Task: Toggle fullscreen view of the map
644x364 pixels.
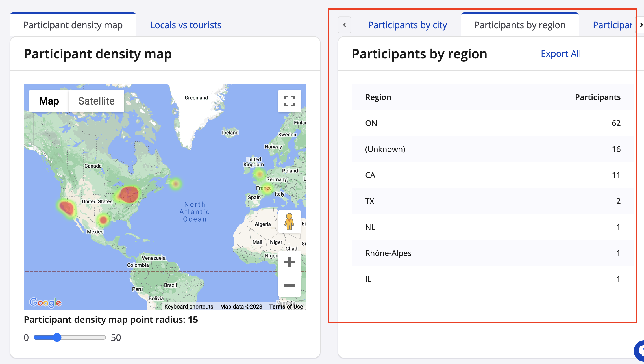Action: tap(289, 101)
